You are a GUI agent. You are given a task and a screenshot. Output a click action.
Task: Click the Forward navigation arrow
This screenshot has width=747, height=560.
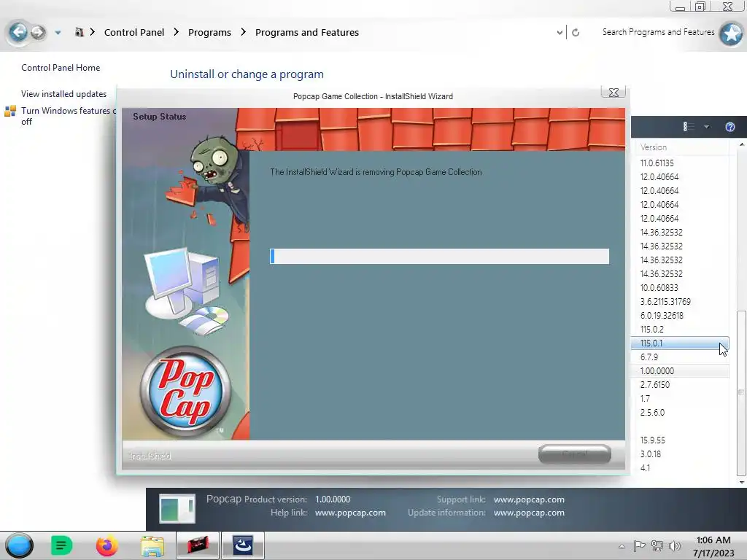pos(38,32)
